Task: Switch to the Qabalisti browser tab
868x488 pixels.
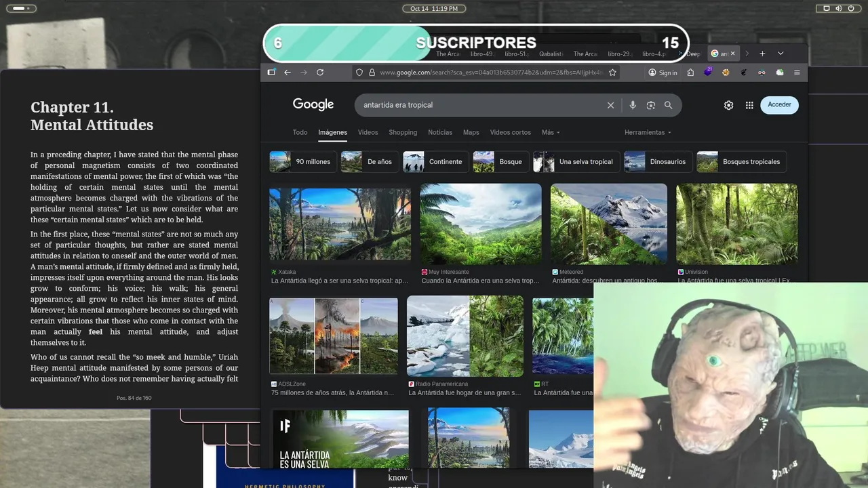Action: 551,54
